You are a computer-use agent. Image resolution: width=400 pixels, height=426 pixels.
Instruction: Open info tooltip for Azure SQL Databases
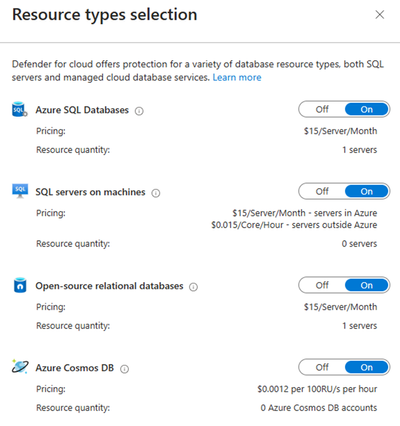tap(139, 111)
